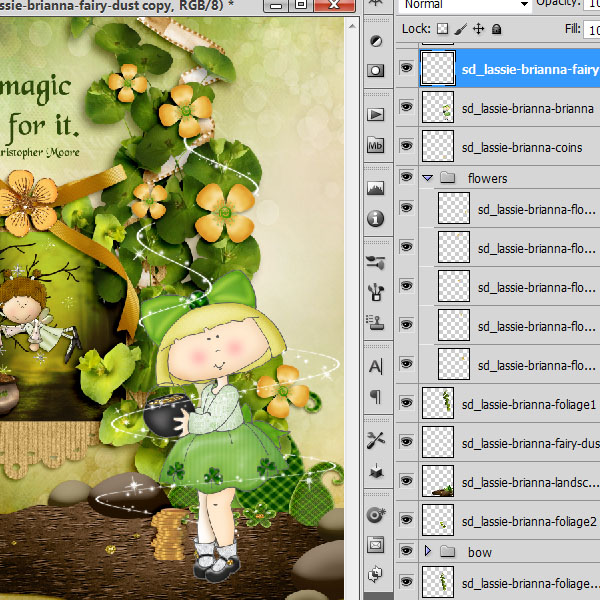Open the Clone Source stamp panel
The image size is (600, 600).
point(376,323)
